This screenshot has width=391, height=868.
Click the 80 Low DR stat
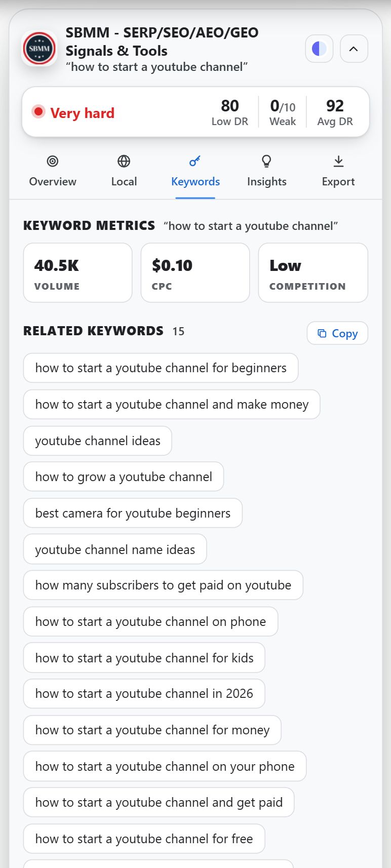(230, 112)
